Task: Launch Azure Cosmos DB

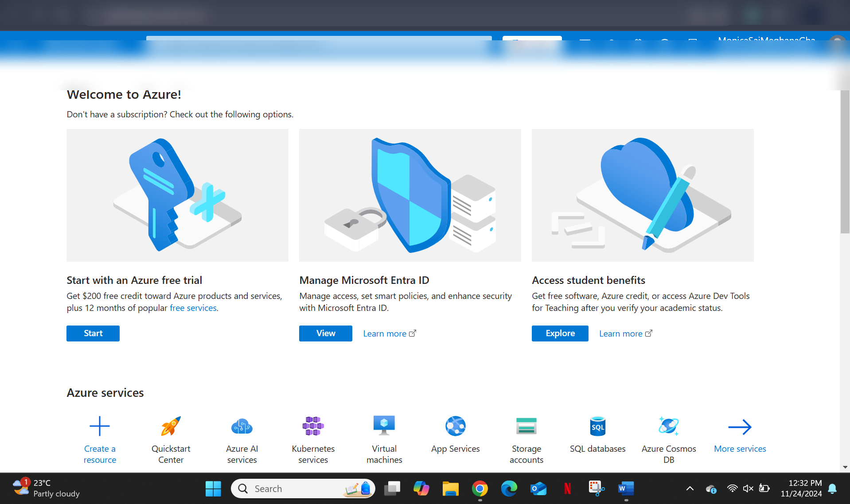Action: pyautogui.click(x=669, y=440)
